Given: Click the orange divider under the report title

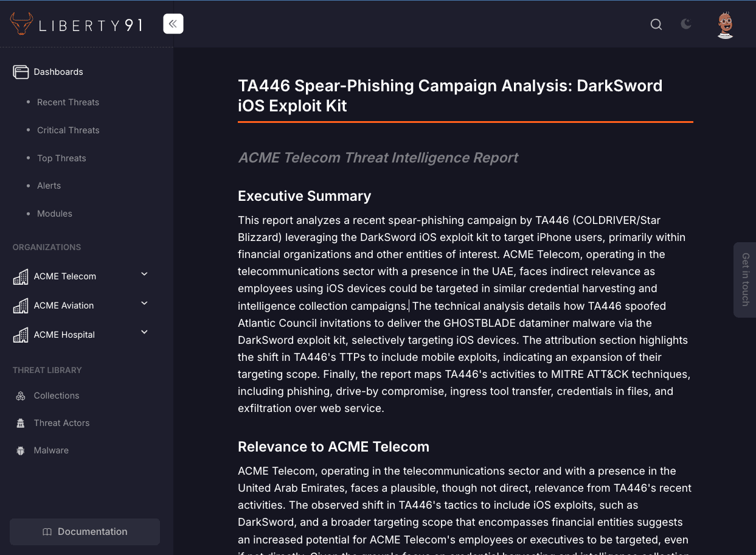Looking at the screenshot, I should click(x=465, y=122).
